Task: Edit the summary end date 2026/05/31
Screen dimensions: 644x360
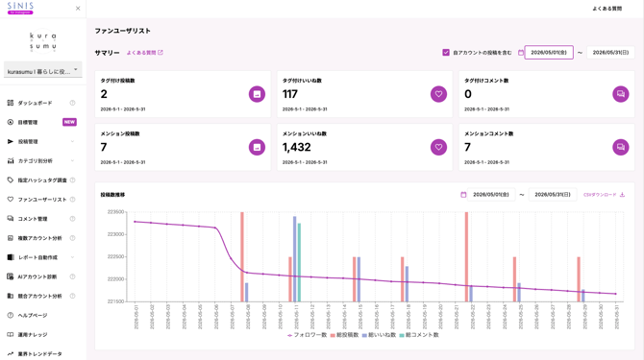Action: 610,53
